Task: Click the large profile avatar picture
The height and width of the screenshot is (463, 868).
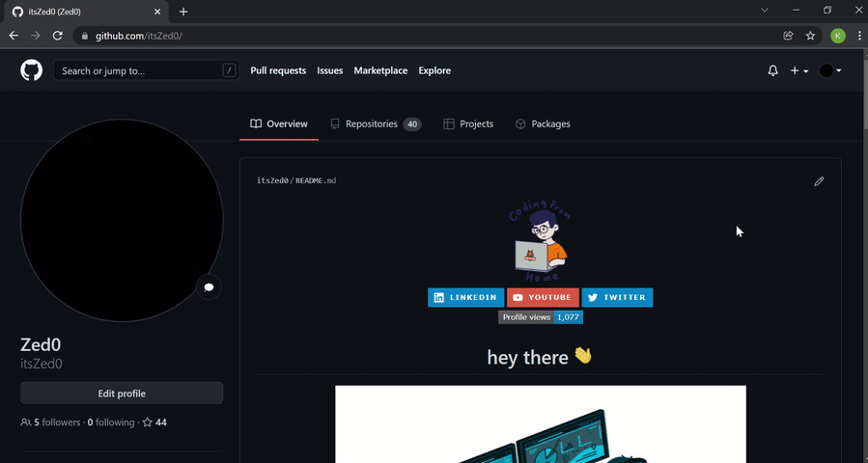Action: pyautogui.click(x=122, y=220)
